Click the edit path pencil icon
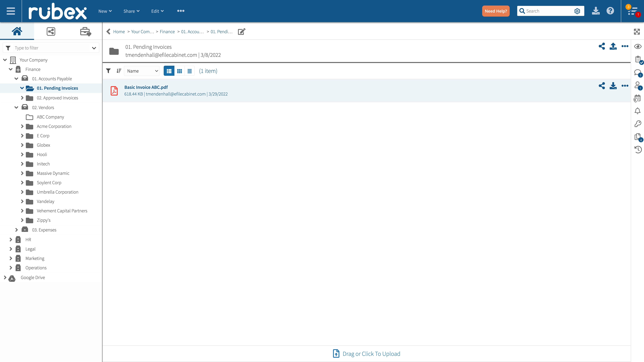644x362 pixels. pos(241,32)
